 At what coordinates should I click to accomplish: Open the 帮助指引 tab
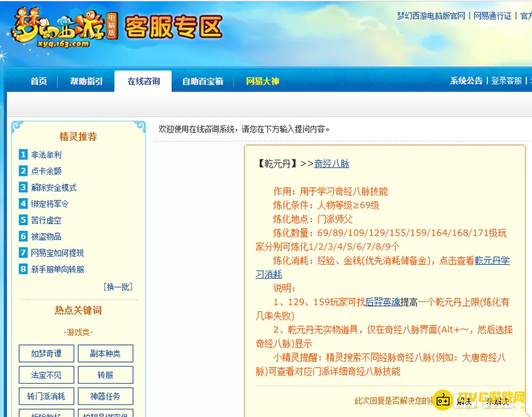coord(86,81)
